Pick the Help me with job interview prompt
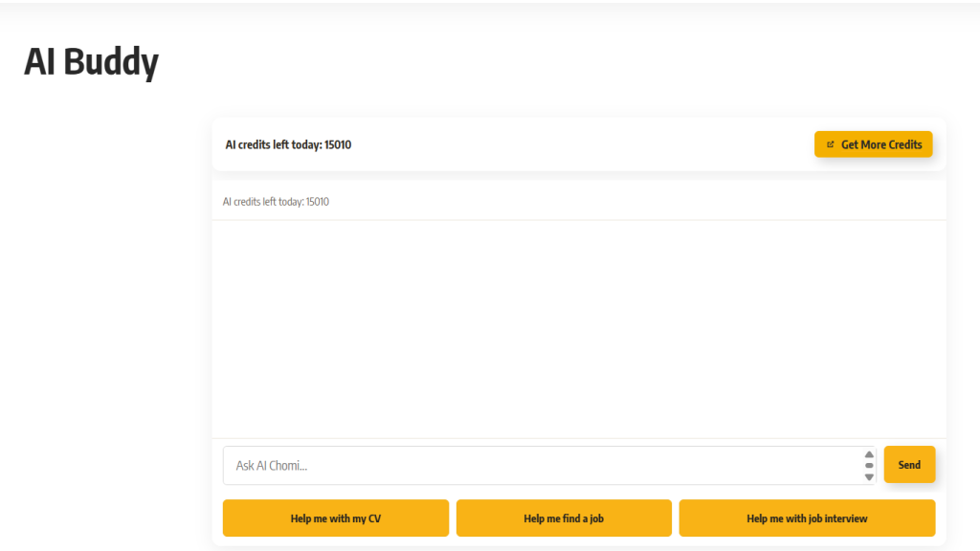Screen dimensions: 980x551 pos(807,518)
